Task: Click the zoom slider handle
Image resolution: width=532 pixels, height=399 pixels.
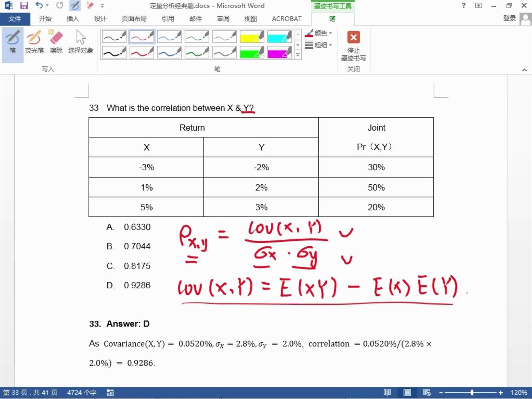Action: coord(472,393)
